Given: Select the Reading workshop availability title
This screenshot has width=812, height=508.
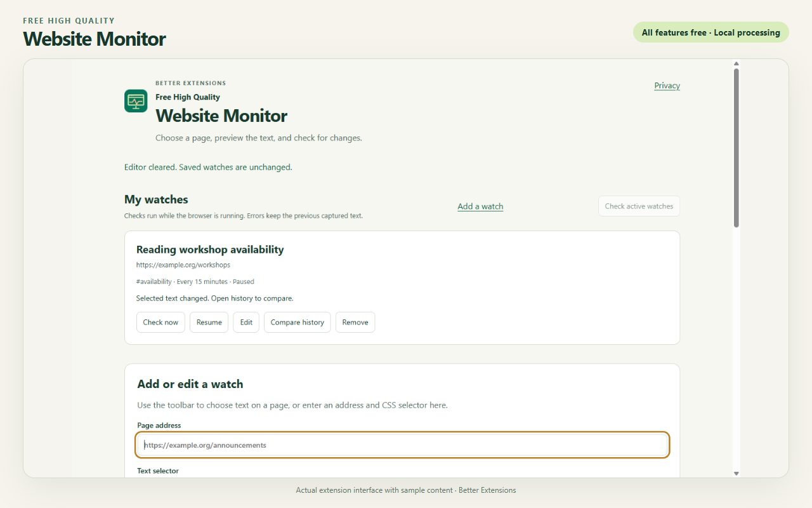Looking at the screenshot, I should pos(210,250).
